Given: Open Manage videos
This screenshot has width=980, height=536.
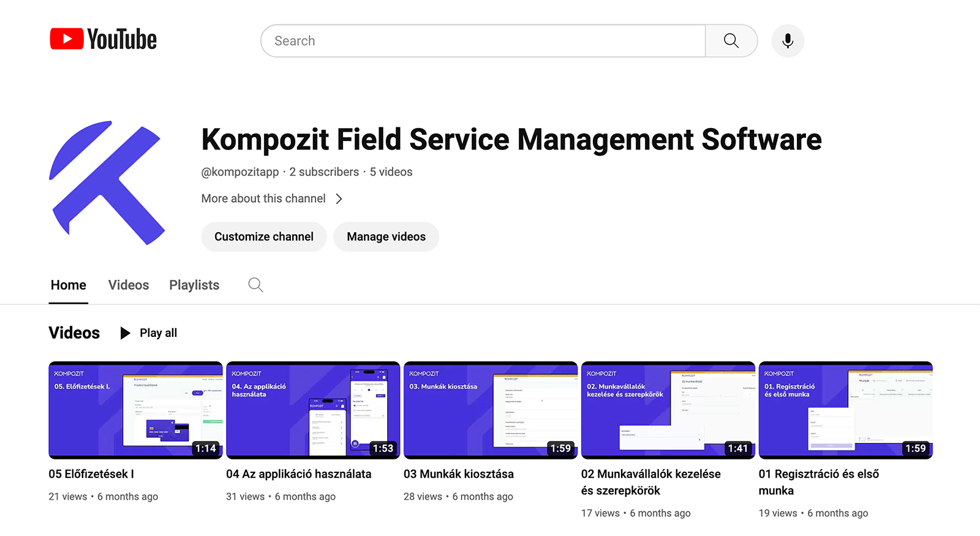Looking at the screenshot, I should click(386, 237).
